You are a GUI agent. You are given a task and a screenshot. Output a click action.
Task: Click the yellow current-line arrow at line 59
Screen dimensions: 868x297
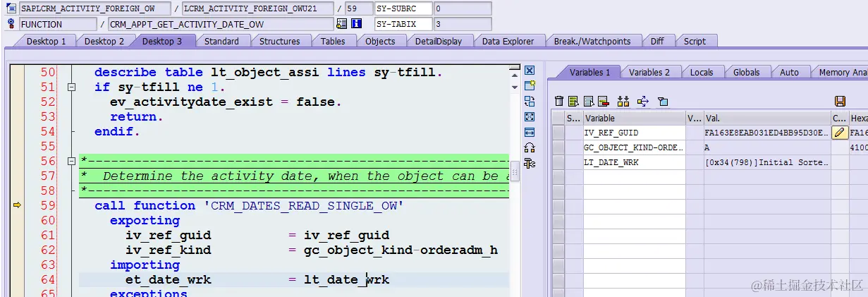pyautogui.click(x=18, y=205)
